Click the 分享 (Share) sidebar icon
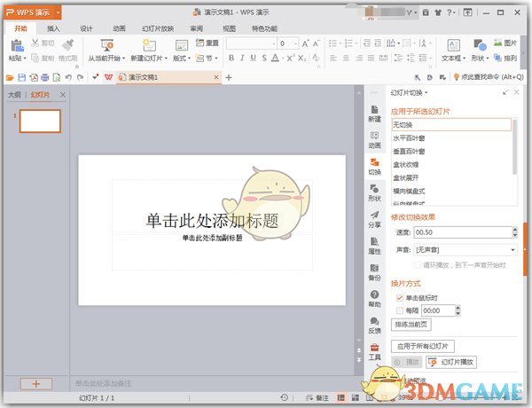This screenshot has width=532, height=408. click(374, 219)
